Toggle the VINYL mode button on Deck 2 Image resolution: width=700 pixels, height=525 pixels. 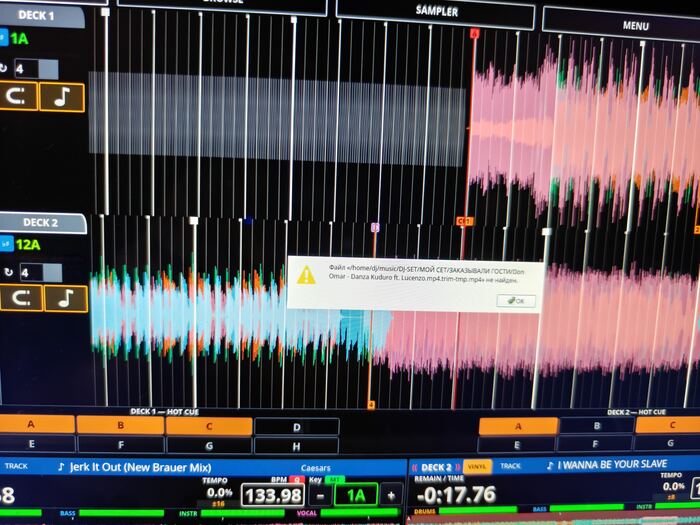coord(477,467)
